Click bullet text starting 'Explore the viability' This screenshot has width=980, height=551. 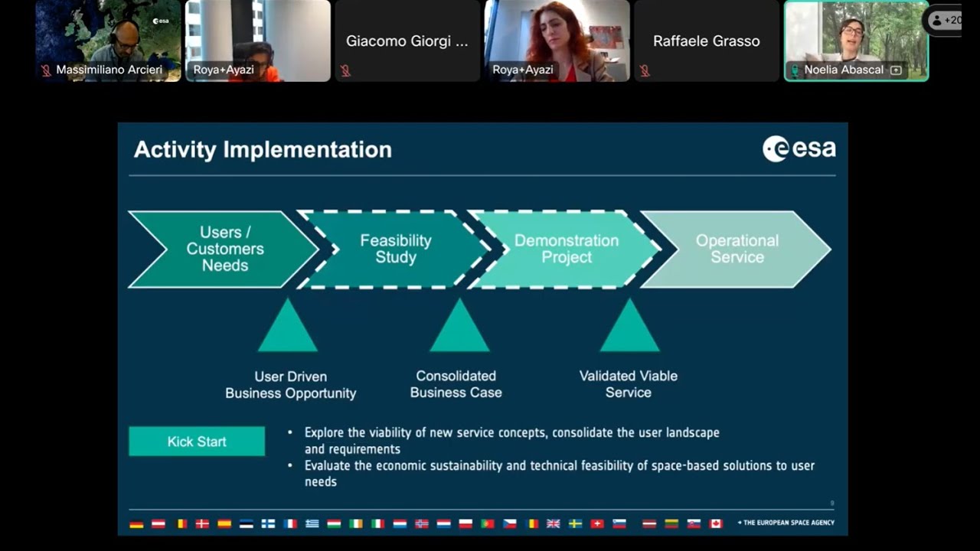[511, 441]
